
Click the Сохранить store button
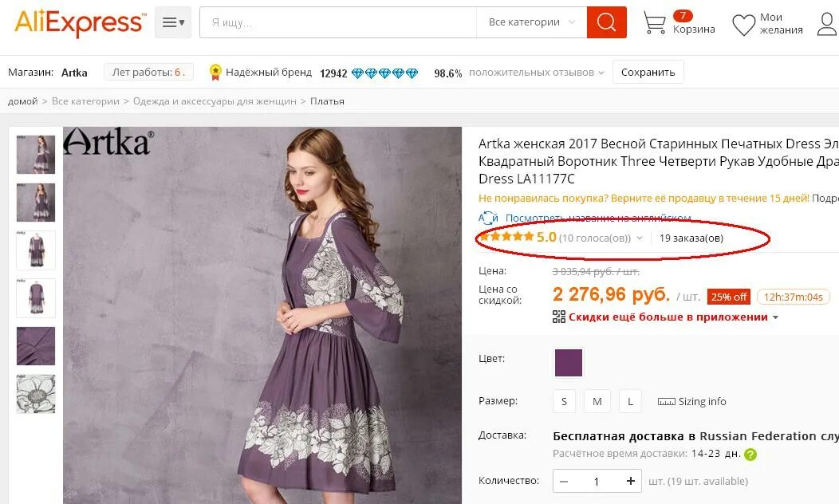coord(648,73)
